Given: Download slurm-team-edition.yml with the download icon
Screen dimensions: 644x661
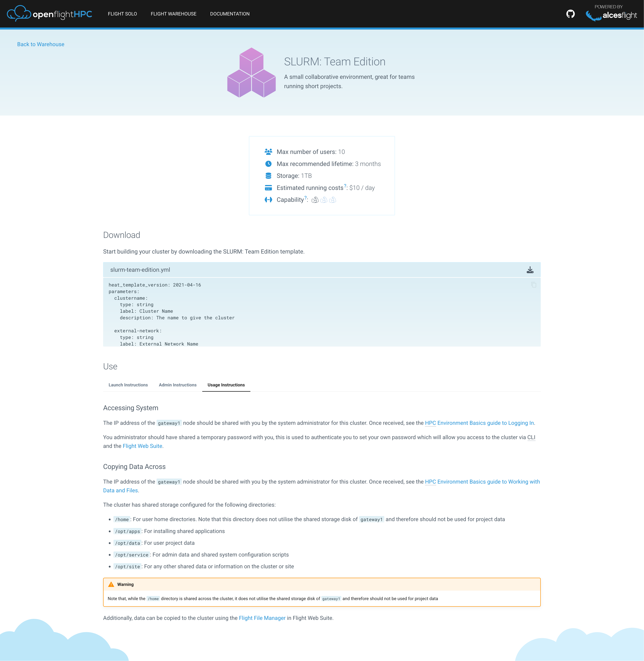Looking at the screenshot, I should pos(530,270).
